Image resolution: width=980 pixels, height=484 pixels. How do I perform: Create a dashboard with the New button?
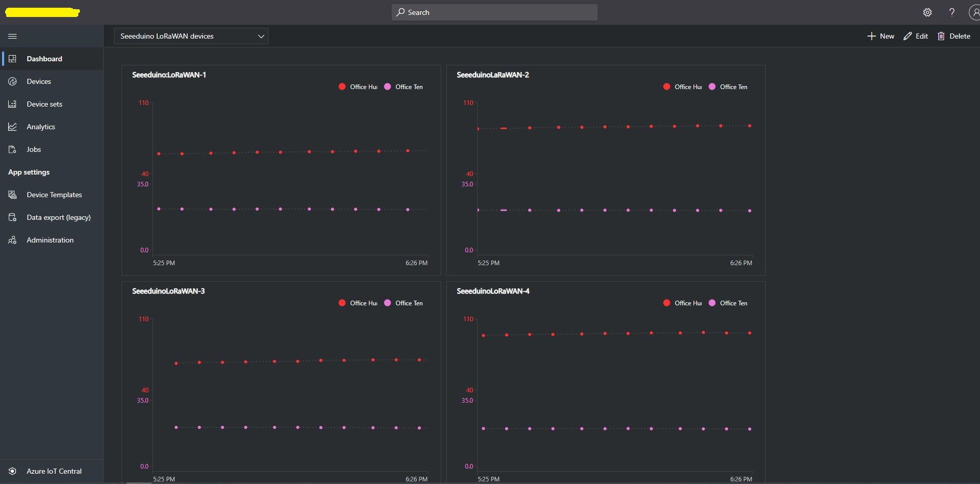881,36
